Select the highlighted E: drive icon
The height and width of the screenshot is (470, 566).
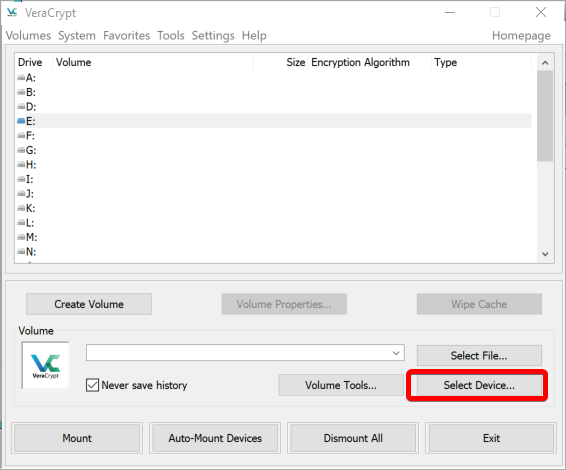(21, 121)
